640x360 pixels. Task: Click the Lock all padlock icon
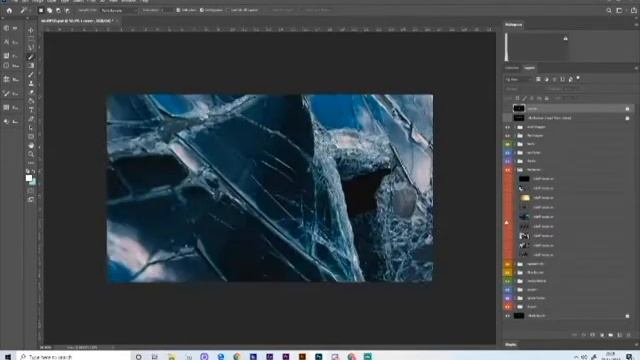click(x=547, y=98)
